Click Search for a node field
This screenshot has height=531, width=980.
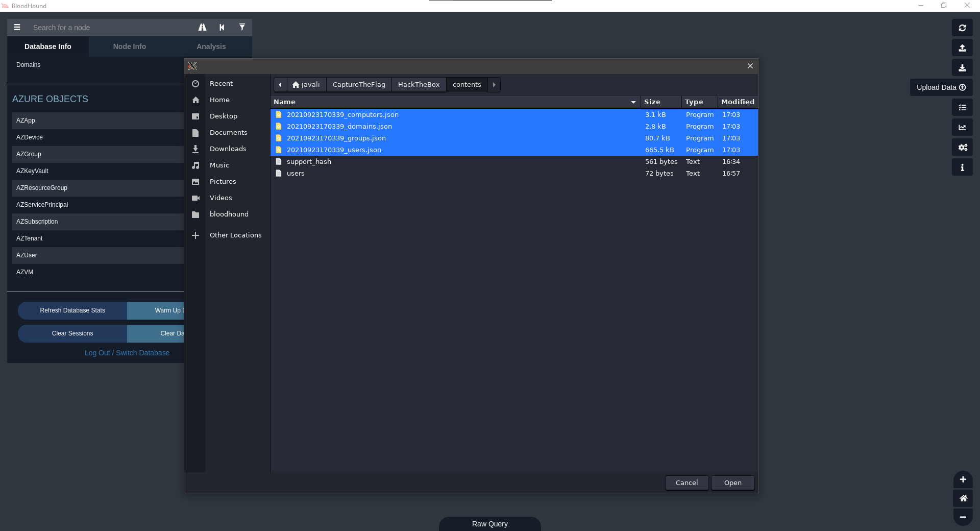(x=110, y=28)
